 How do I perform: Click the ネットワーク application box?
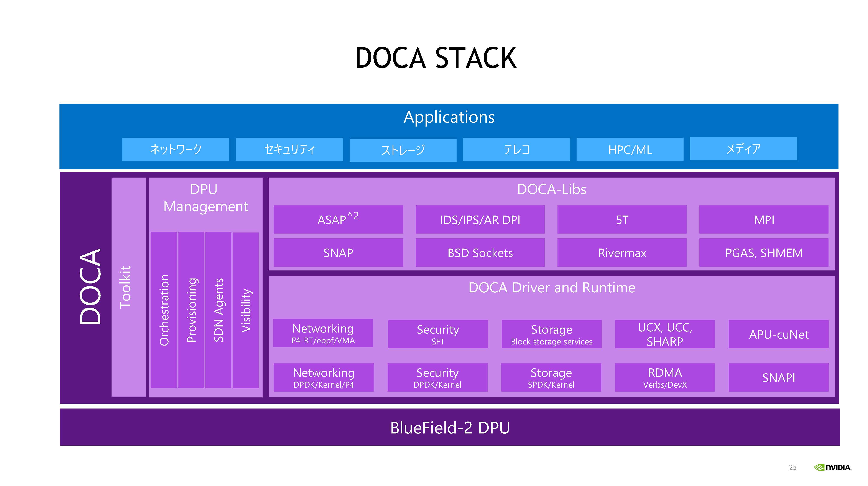[x=176, y=149]
